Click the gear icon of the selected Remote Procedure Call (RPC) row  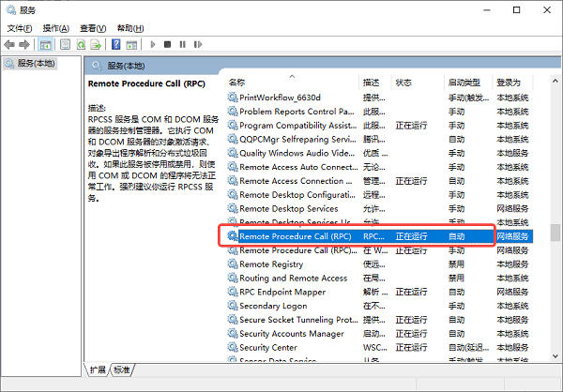tap(233, 236)
